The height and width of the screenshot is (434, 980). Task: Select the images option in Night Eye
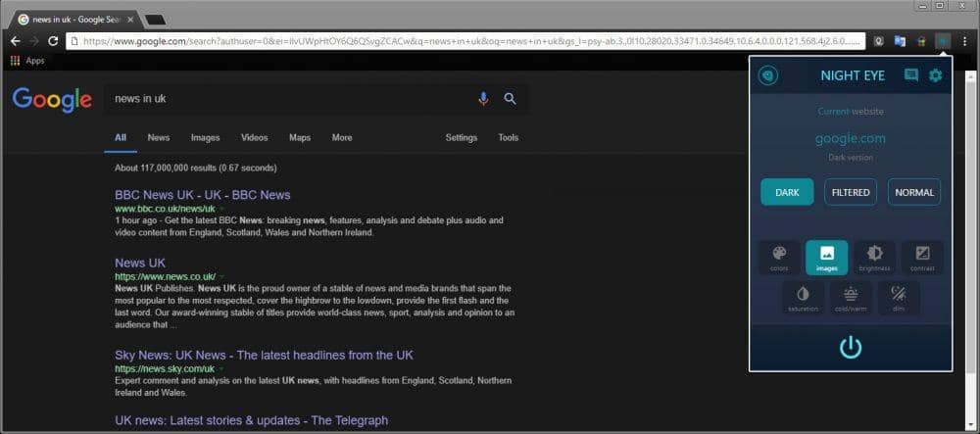tap(826, 257)
